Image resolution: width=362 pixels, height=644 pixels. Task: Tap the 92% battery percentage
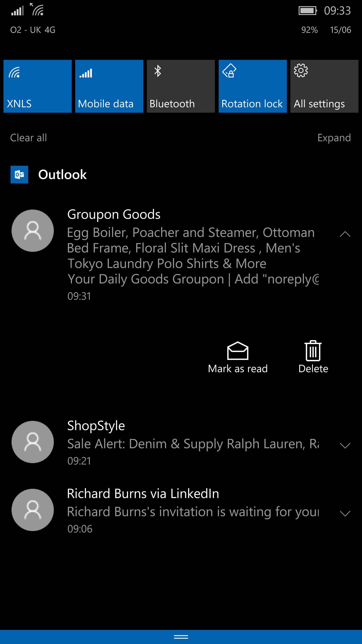309,30
